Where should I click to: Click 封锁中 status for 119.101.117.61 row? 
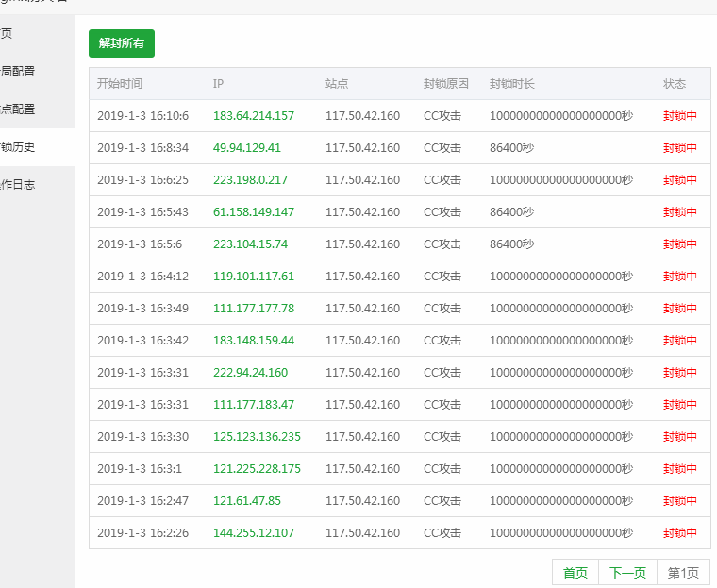pos(680,276)
